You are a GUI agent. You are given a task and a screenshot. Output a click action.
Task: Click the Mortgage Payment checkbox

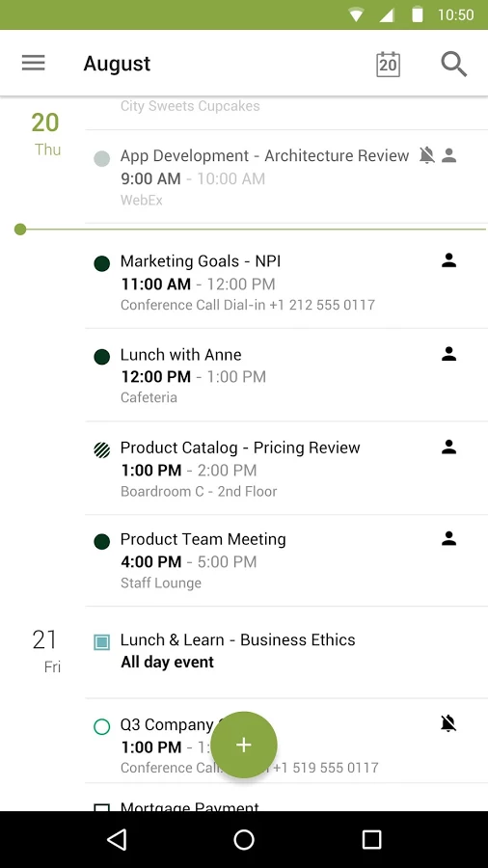(102, 808)
